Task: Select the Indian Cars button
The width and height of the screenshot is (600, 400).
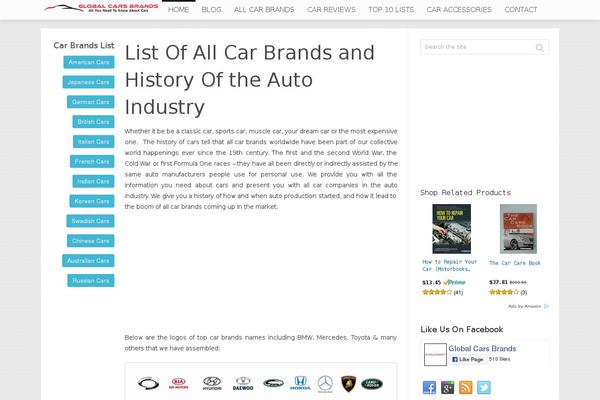Action: [x=93, y=181]
